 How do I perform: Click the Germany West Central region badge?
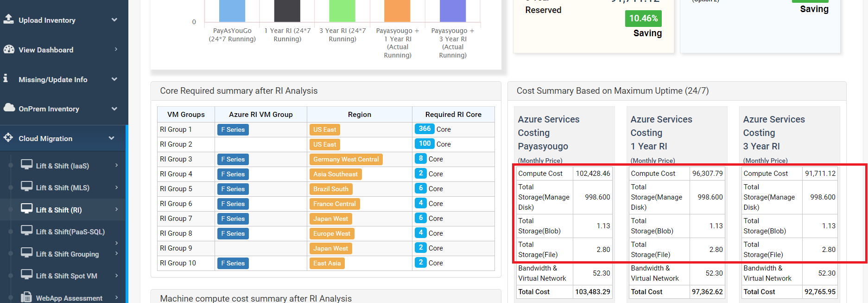pyautogui.click(x=346, y=160)
